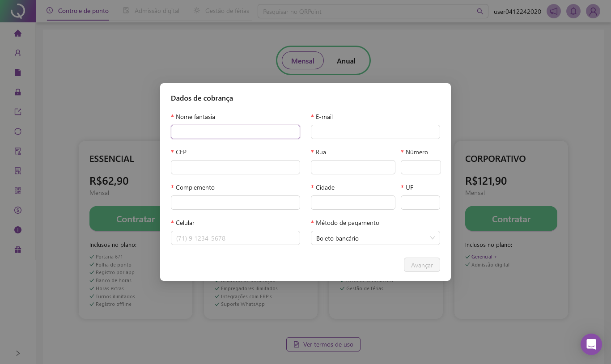Open the Gestão de férias tab
The image size is (611, 364).
(221, 11)
